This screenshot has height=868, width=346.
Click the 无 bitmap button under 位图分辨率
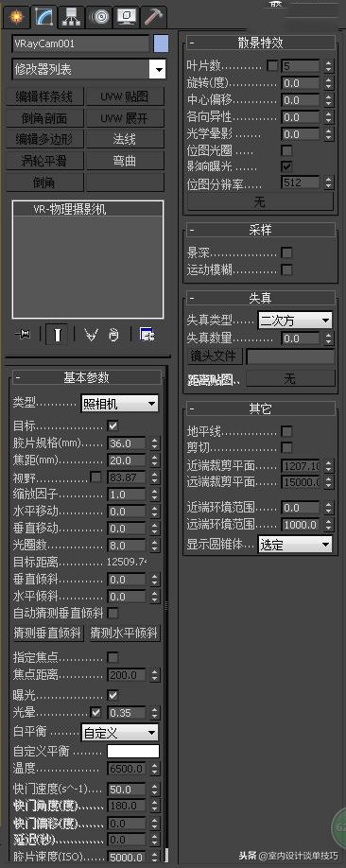(260, 202)
